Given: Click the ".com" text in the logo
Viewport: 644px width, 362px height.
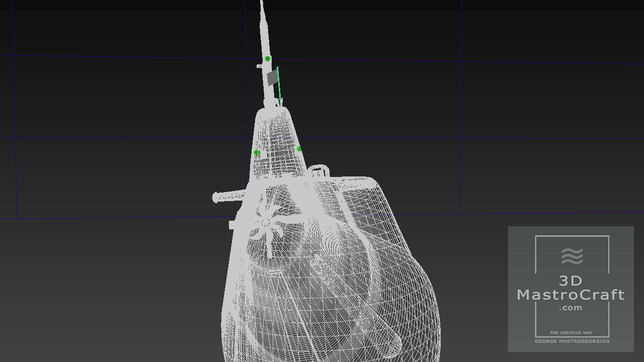Looking at the screenshot, I should click(x=571, y=308).
